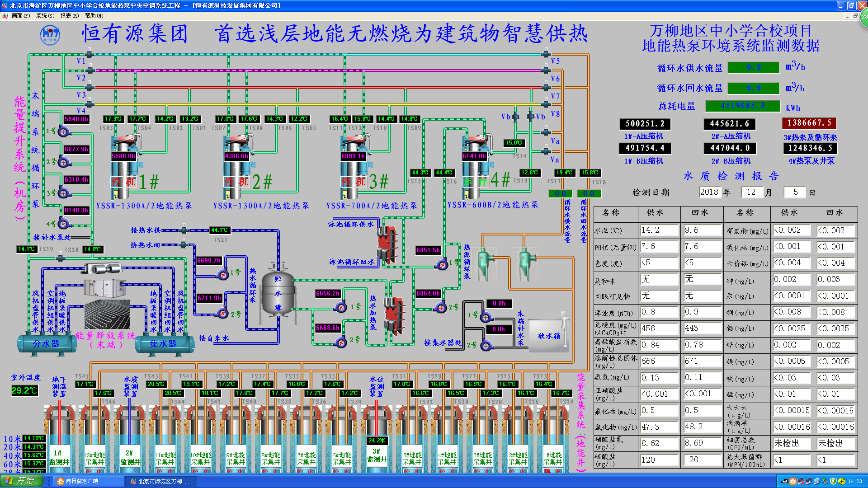The width and height of the screenshot is (868, 488).
Task: Click the 泳池循环水 plate heat exchanger icon
Action: point(387,244)
